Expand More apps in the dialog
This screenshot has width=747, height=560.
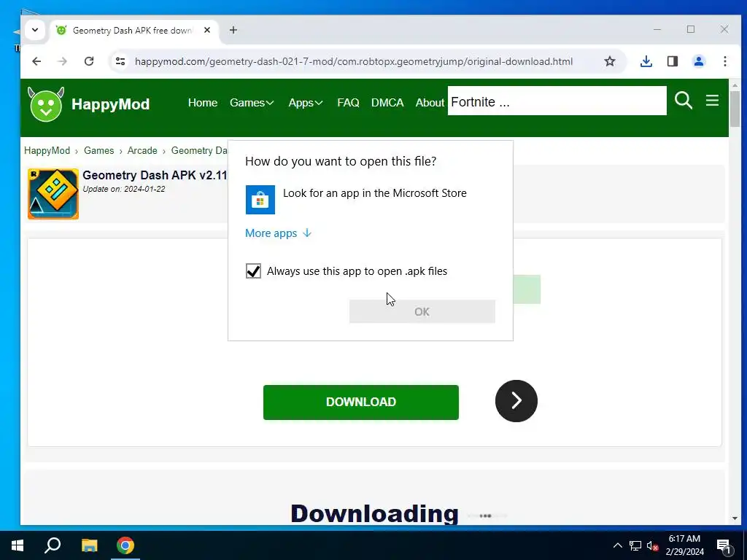[278, 233]
